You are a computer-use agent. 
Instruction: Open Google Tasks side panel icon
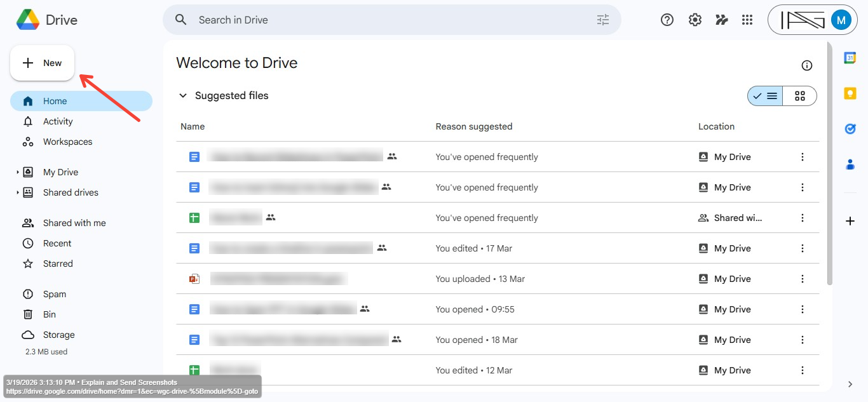coord(850,129)
